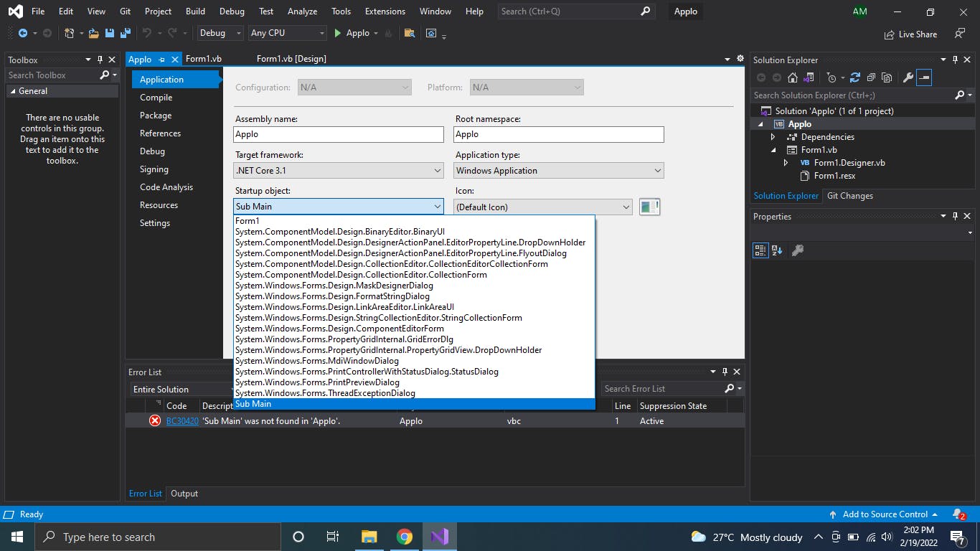Expand Form1.Designer.vb node
Screen dimensions: 980x551
point(786,163)
